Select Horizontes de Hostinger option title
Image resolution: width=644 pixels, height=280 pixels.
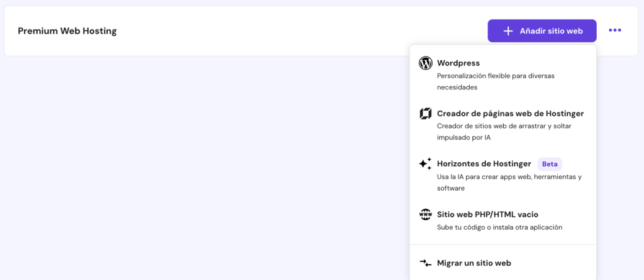484,164
